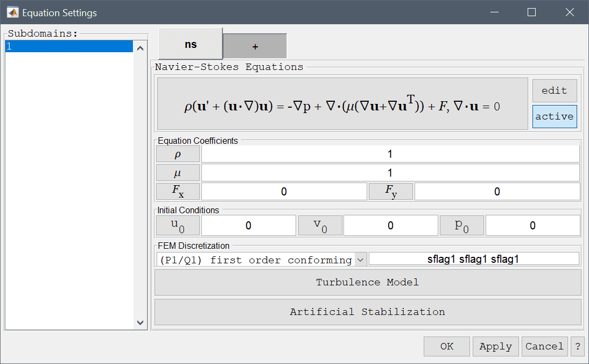Click edit to modify the Navier-Stokes equation
Image resolution: width=589 pixels, height=364 pixels.
click(x=555, y=90)
